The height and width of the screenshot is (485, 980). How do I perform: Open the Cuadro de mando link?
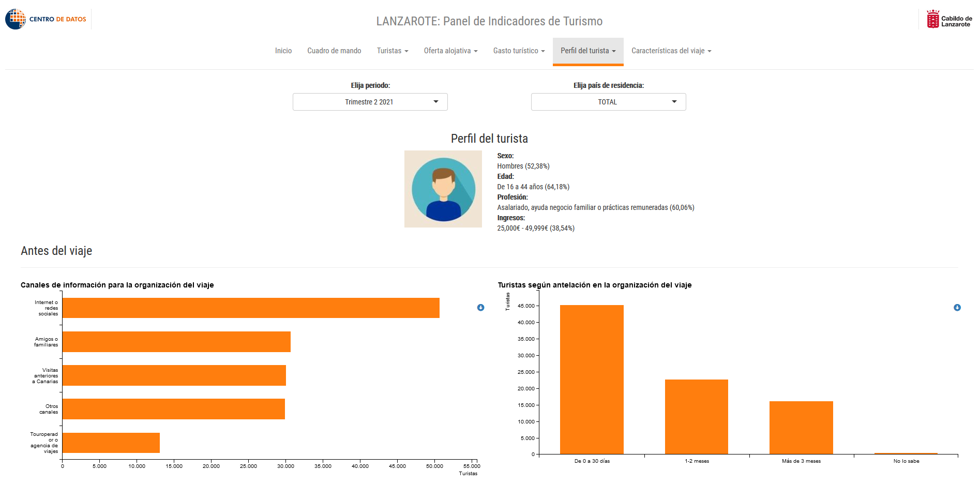334,51
